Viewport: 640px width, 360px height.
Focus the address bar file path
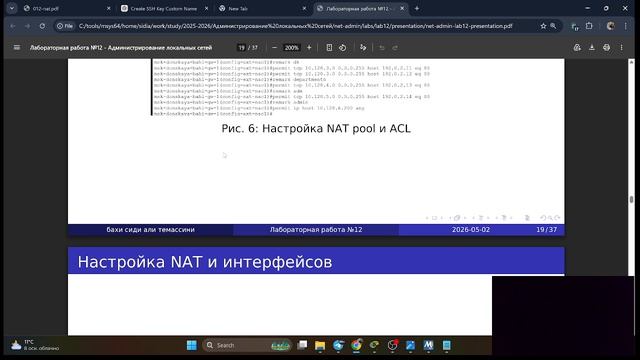(x=296, y=26)
